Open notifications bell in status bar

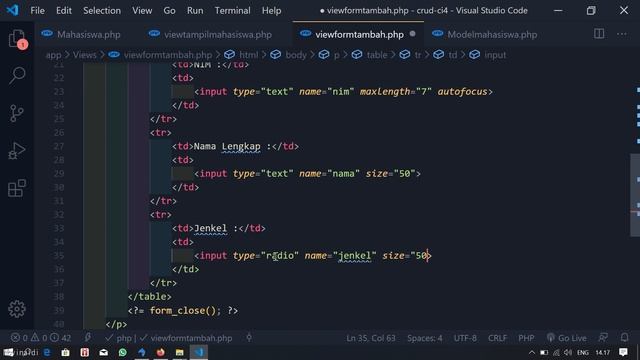click(x=624, y=338)
